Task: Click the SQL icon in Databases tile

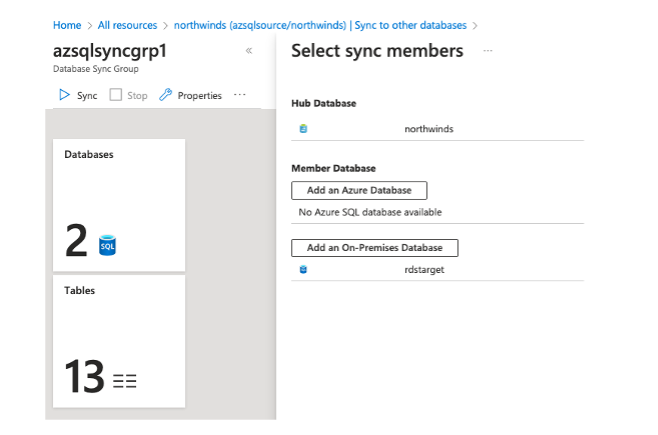Action: pos(107,245)
